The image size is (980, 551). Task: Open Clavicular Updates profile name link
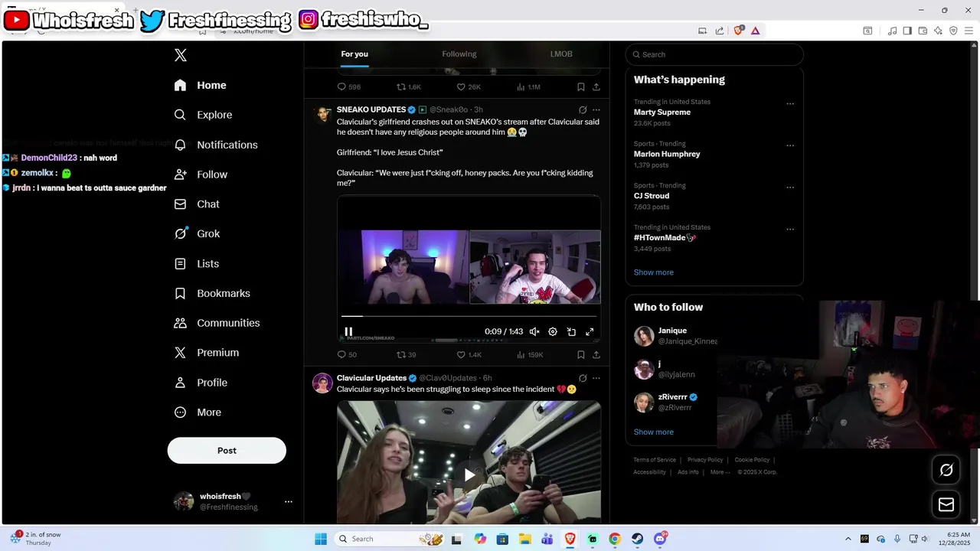pos(371,378)
